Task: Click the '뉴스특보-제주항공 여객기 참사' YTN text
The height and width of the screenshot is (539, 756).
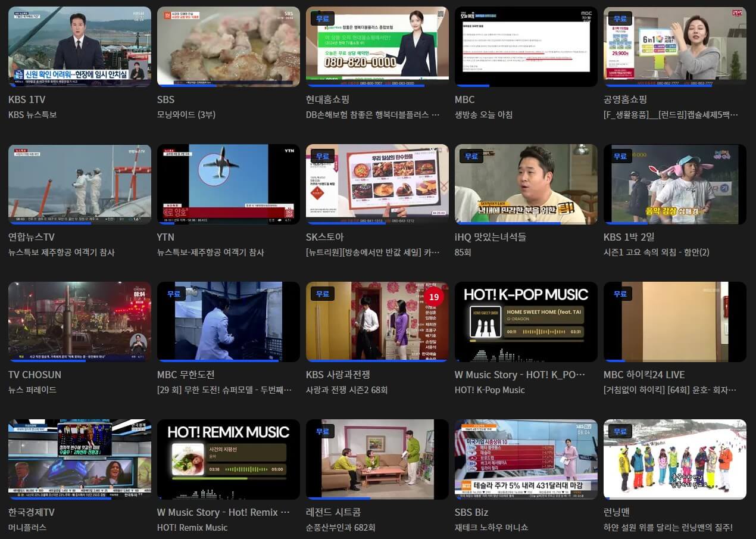Action: pos(210,252)
